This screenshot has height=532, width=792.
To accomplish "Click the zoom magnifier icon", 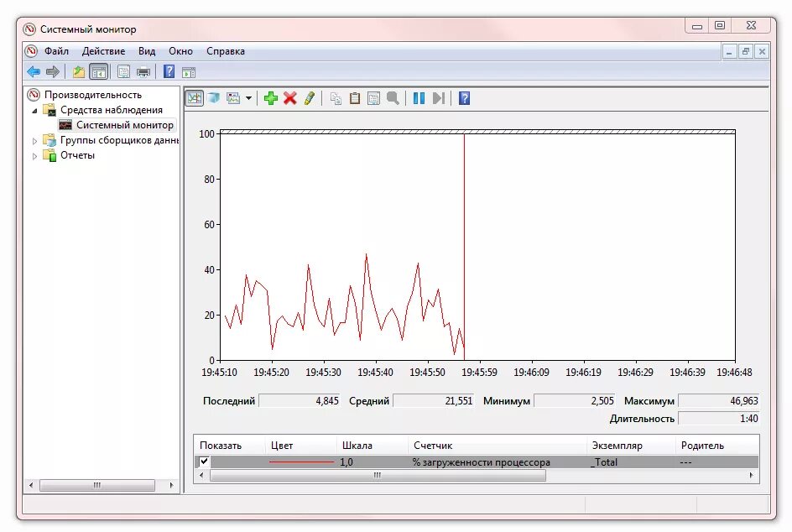I will 393,98.
